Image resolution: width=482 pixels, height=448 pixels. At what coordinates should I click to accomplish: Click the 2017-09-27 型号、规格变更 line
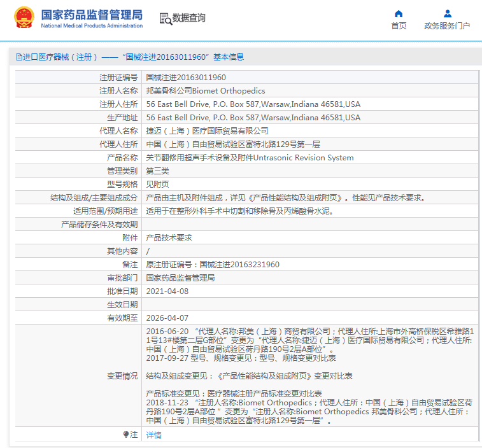[241, 358]
